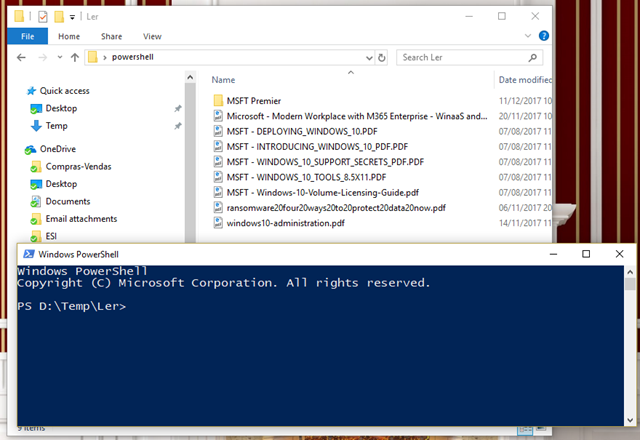This screenshot has width=640, height=440.
Task: Minimize the Windows PowerShell window
Action: [553, 254]
